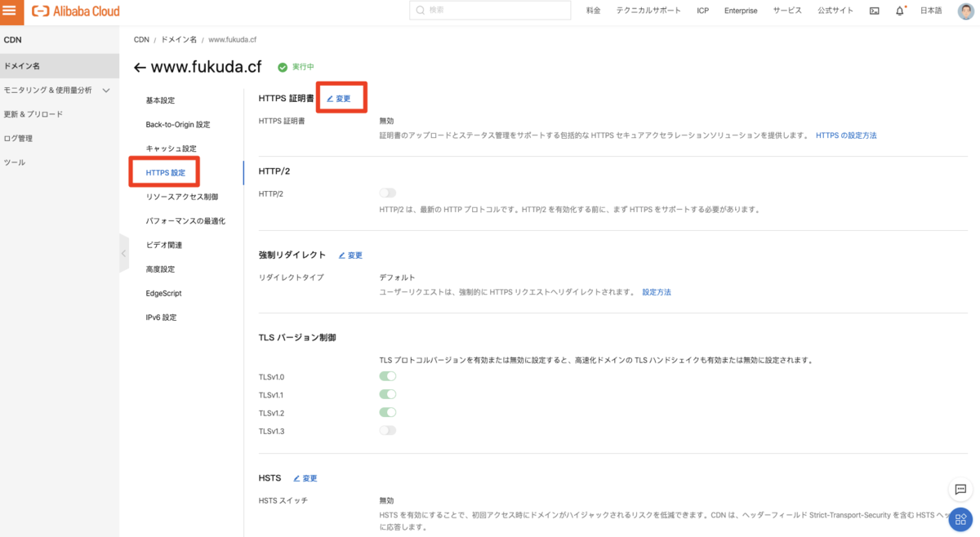Image resolution: width=980 pixels, height=537 pixels.
Task: Open サービス in top navigation
Action: pyautogui.click(x=787, y=11)
